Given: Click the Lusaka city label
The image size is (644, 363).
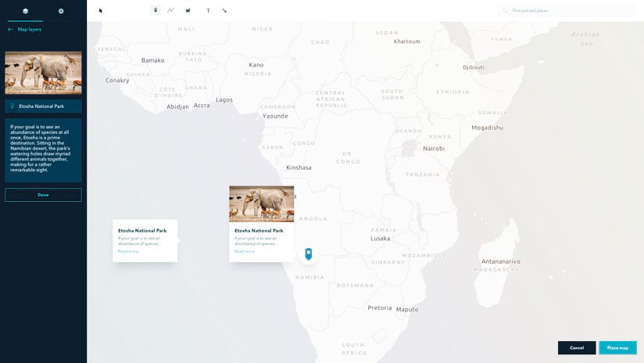Looking at the screenshot, I should [x=381, y=239].
